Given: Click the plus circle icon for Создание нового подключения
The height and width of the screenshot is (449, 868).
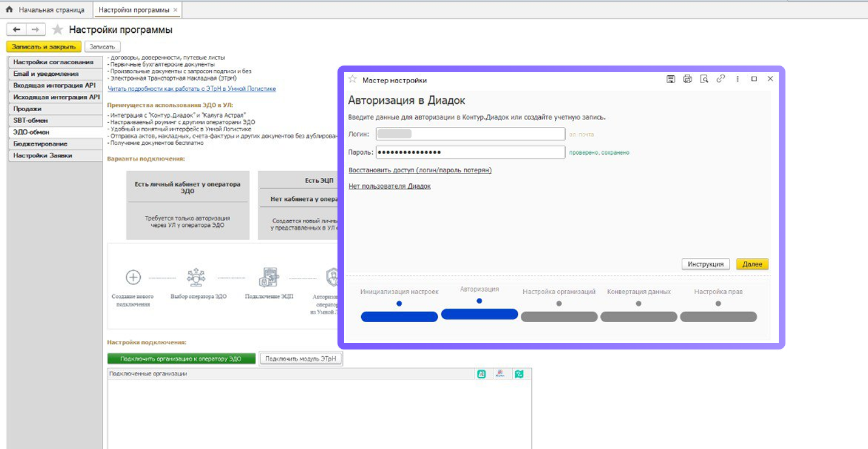Looking at the screenshot, I should [x=133, y=277].
